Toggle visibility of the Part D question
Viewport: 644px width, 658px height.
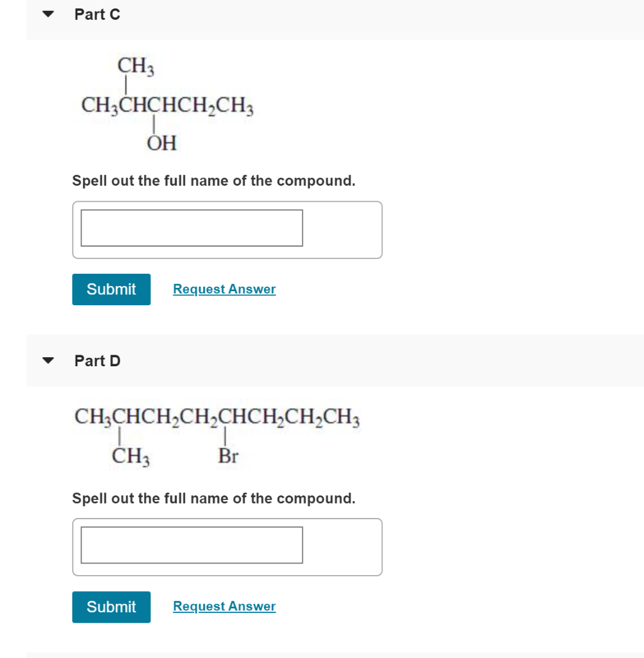tap(48, 360)
